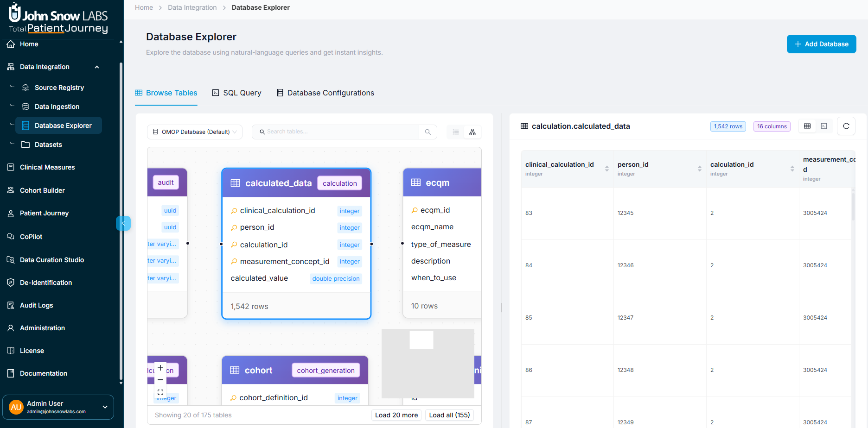The image size is (868, 428).
Task: Click the search tables magnifier button
Action: 428,132
